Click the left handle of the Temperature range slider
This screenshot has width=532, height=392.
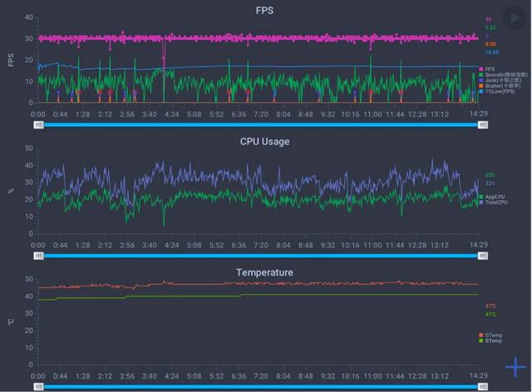coord(39,387)
